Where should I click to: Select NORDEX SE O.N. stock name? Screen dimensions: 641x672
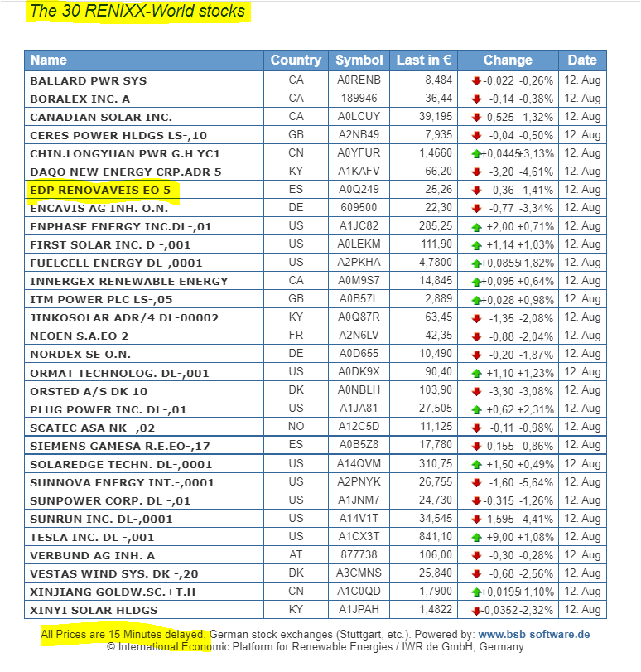(x=80, y=355)
